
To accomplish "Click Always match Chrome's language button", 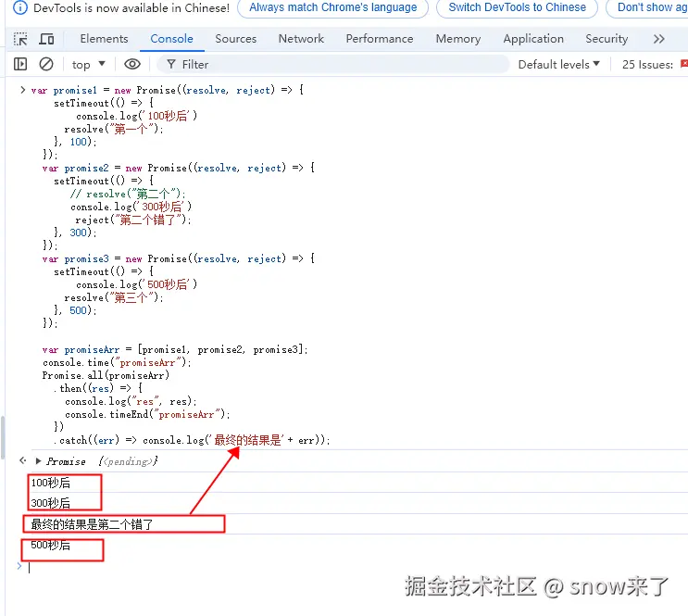I will click(x=333, y=8).
